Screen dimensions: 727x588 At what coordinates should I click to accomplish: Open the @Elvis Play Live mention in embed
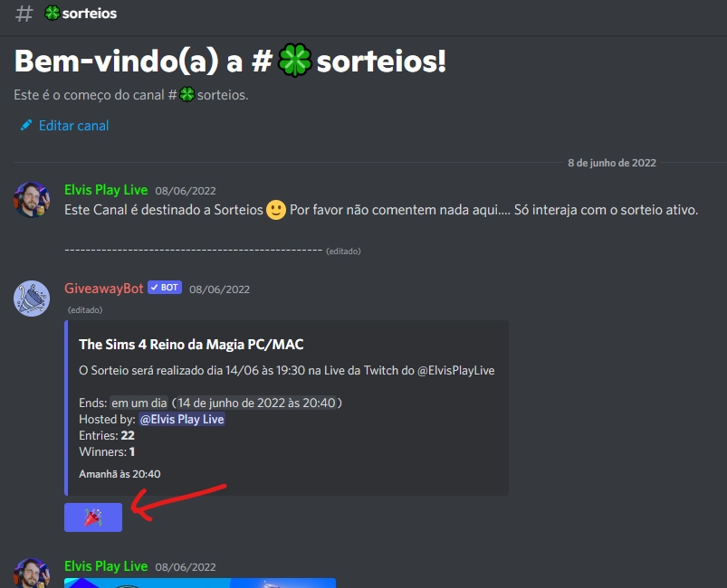182,419
